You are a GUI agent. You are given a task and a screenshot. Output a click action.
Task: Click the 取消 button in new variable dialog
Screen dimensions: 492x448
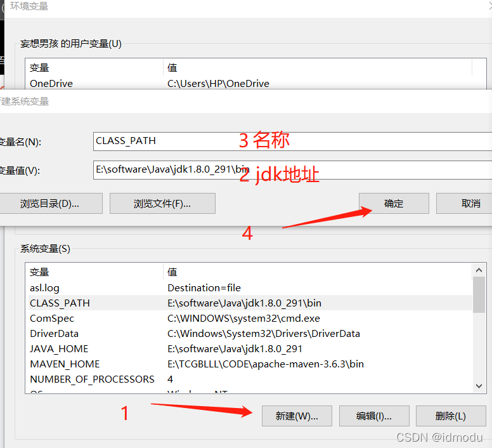[464, 204]
